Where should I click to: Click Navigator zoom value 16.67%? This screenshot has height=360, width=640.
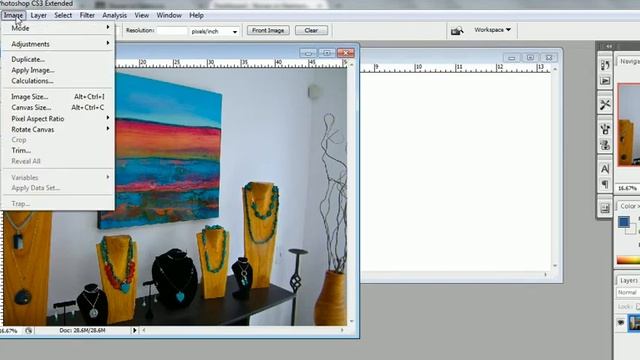[x=627, y=188]
